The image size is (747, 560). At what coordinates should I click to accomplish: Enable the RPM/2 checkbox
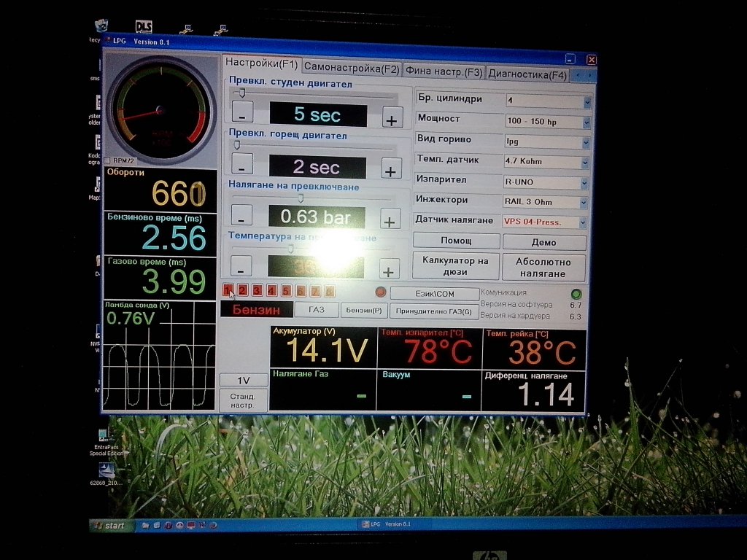[x=107, y=160]
